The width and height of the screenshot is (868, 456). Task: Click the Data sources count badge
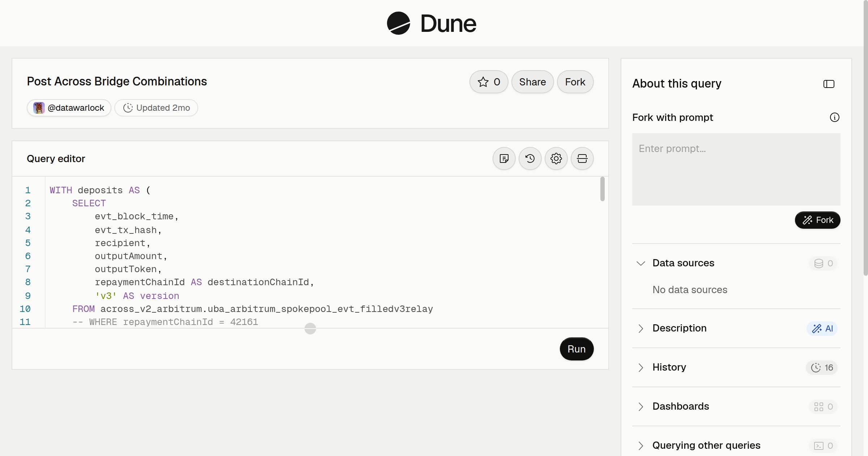tap(823, 263)
